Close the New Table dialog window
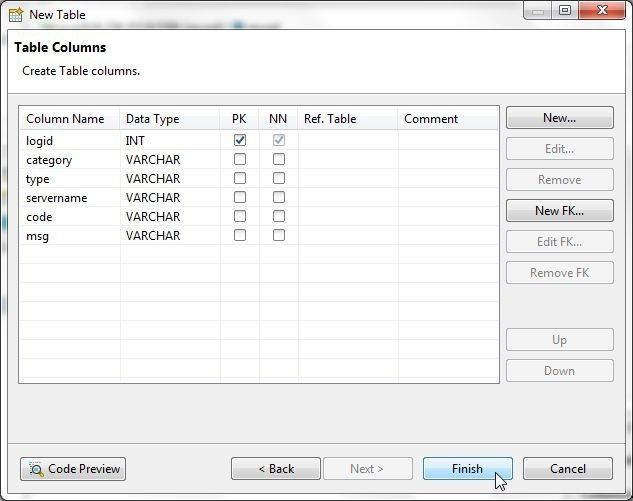Screen dimensions: 633x501 pyautogui.click(x=602, y=10)
